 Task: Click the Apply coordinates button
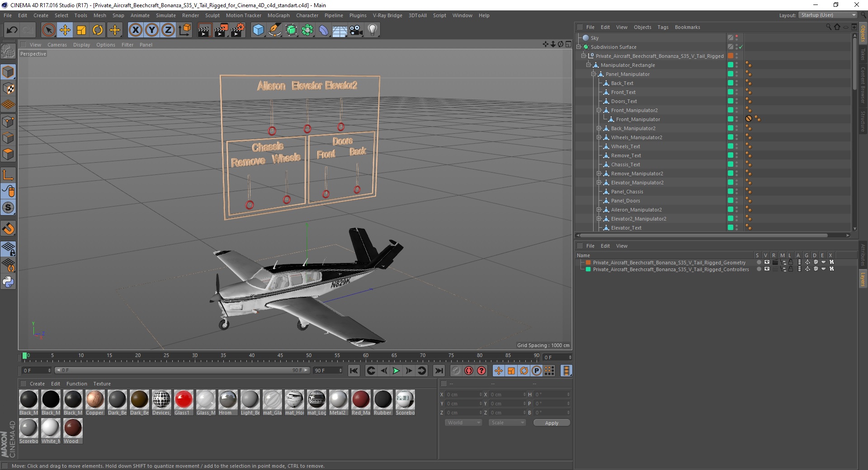click(x=552, y=423)
